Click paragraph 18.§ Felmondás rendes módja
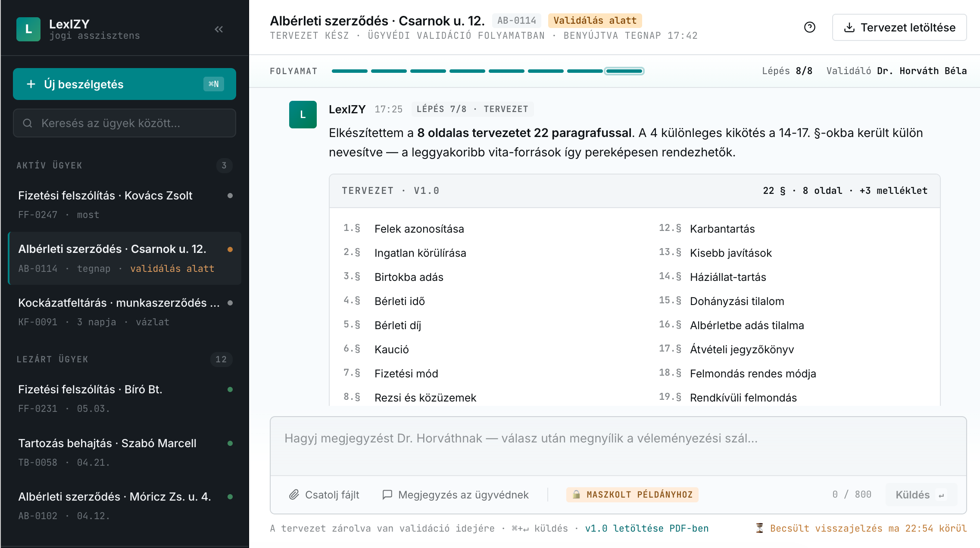Viewport: 980px width, 548px height. pyautogui.click(x=737, y=374)
